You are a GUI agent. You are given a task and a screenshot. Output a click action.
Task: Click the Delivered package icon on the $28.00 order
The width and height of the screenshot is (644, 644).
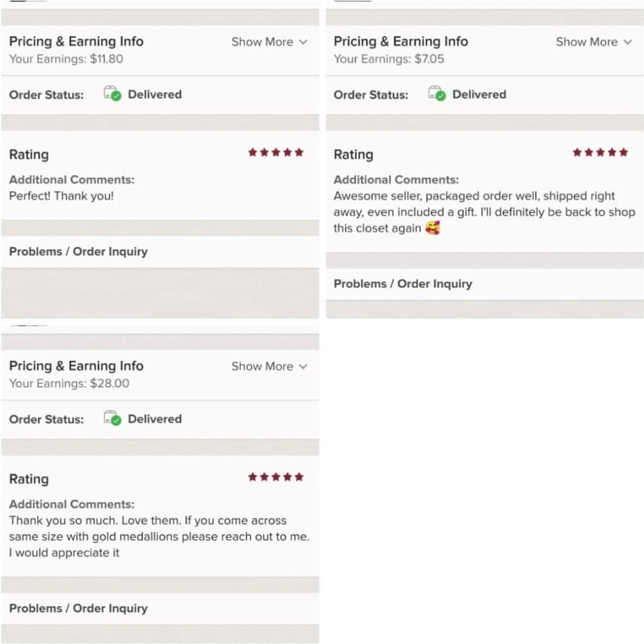tap(112, 418)
